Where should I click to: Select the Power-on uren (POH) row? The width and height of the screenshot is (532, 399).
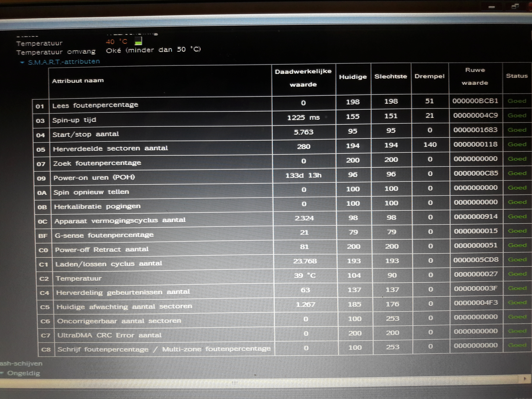(94, 178)
